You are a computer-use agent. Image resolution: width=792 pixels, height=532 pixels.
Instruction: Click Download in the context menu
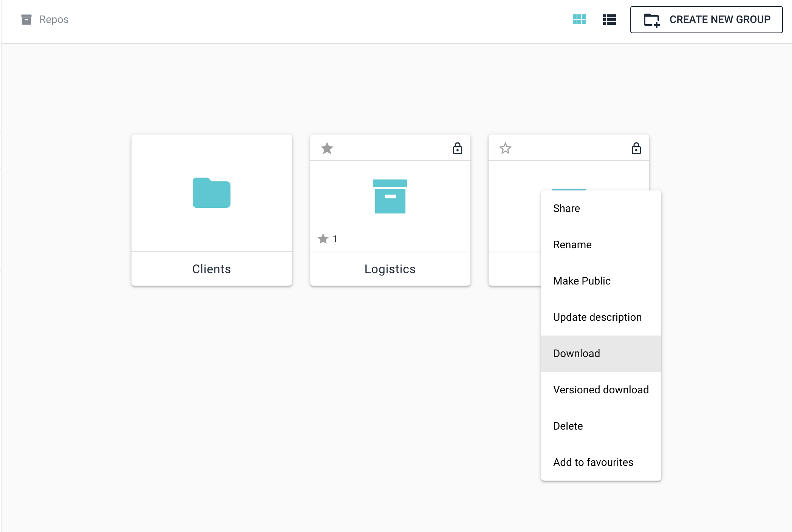pyautogui.click(x=576, y=354)
